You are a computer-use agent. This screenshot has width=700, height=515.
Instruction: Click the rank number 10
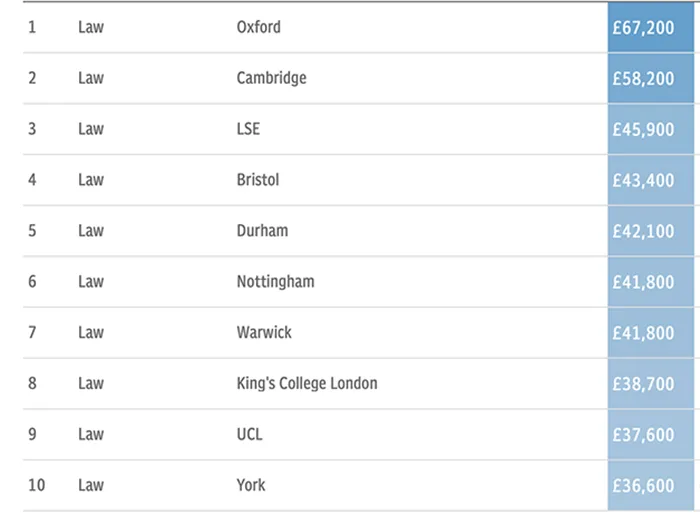click(37, 485)
